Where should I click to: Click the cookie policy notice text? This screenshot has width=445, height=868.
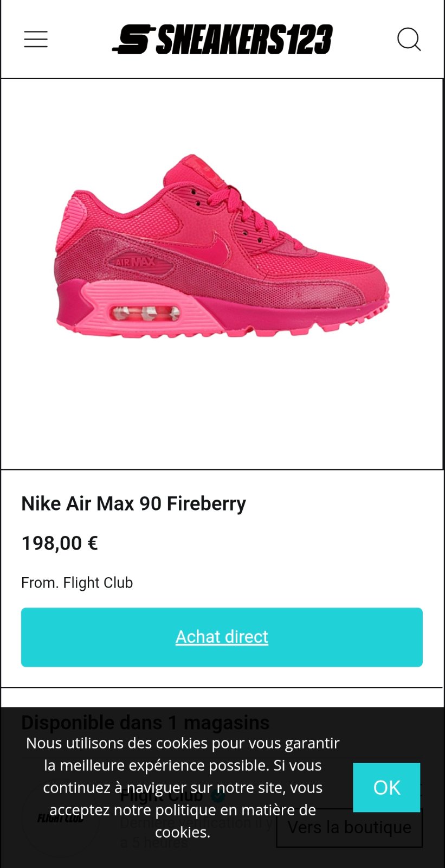click(x=183, y=787)
